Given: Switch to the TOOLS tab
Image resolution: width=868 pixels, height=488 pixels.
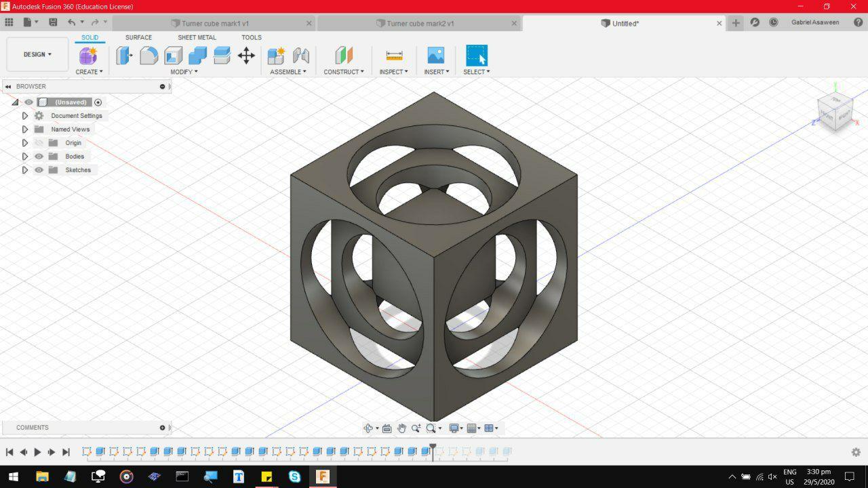Looking at the screenshot, I should [252, 38].
